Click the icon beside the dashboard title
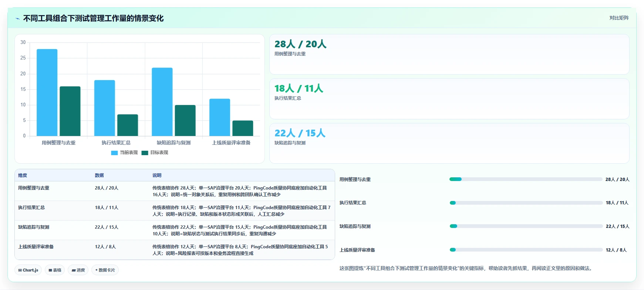This screenshot has height=290, width=644. pos(17,18)
